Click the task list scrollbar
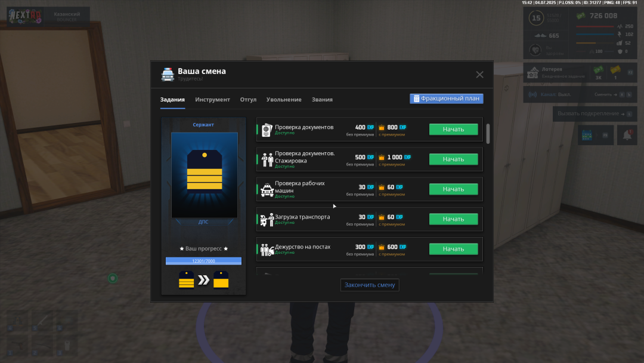 click(488, 134)
